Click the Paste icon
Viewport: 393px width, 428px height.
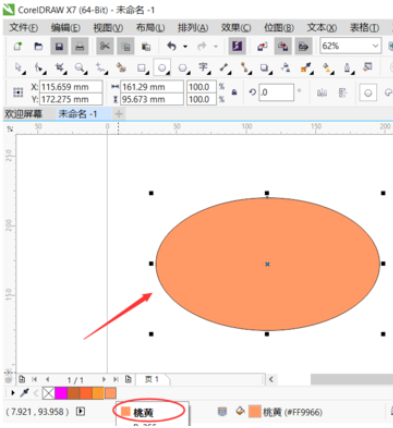pos(146,46)
